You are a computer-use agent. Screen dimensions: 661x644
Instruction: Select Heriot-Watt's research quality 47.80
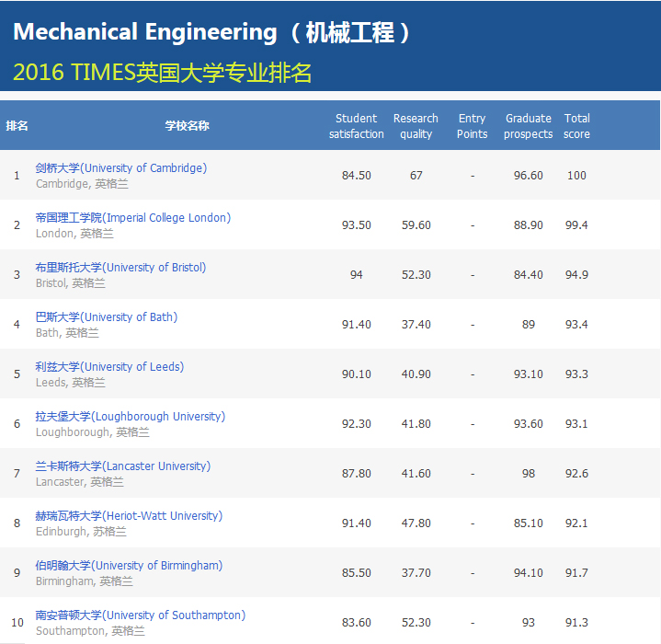click(x=416, y=523)
